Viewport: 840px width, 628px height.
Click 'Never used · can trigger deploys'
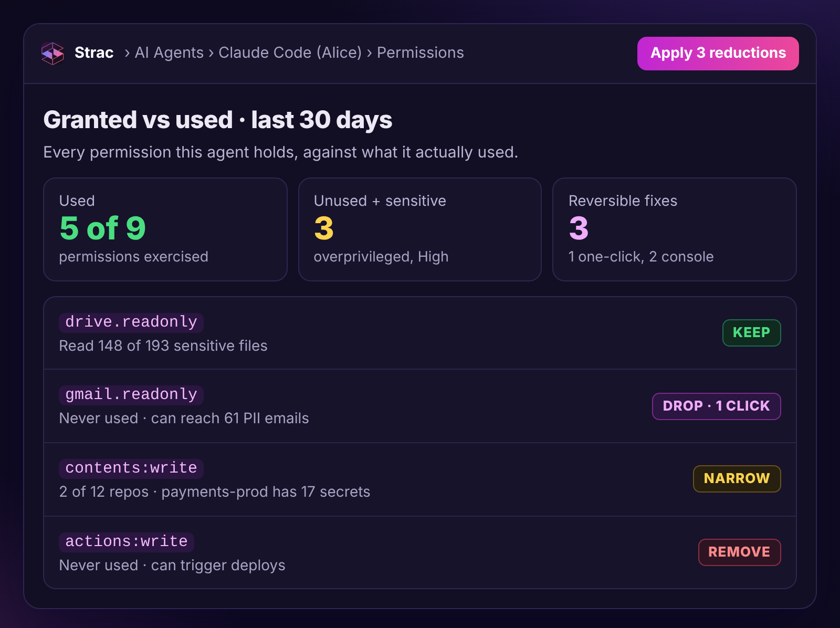(x=172, y=566)
